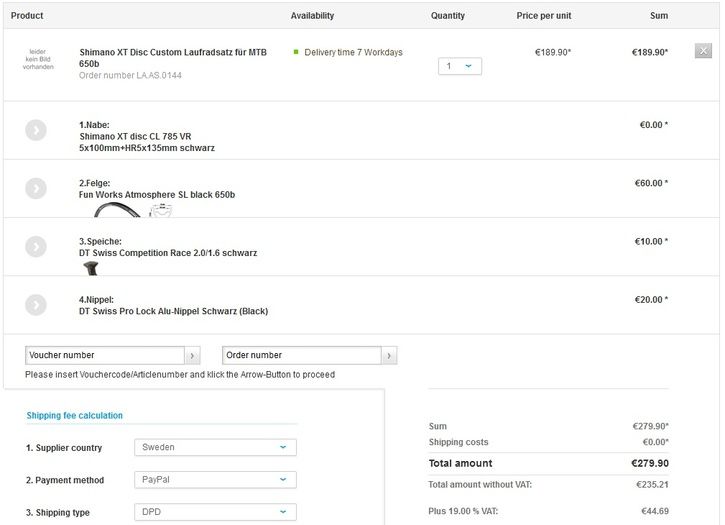Open the quantity dropdown showing 1

tap(460, 66)
